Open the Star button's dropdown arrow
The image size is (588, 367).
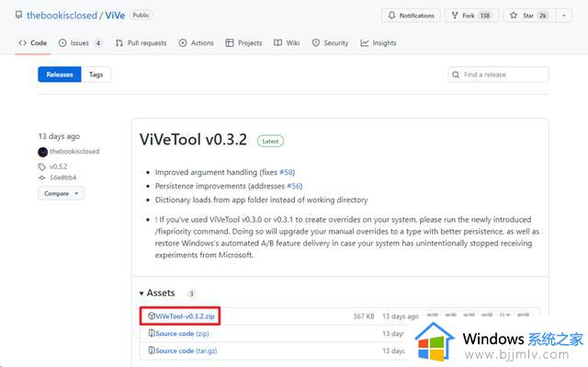[563, 16]
